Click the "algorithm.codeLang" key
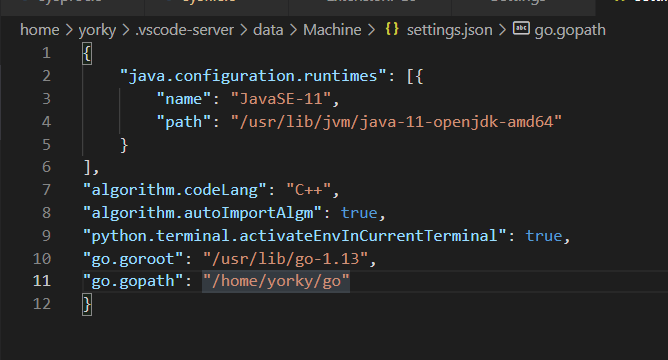 coord(175,190)
